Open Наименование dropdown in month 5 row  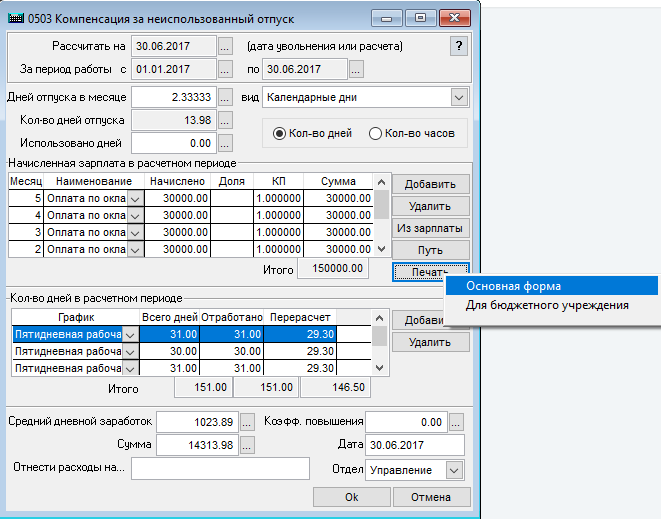pyautogui.click(x=135, y=199)
